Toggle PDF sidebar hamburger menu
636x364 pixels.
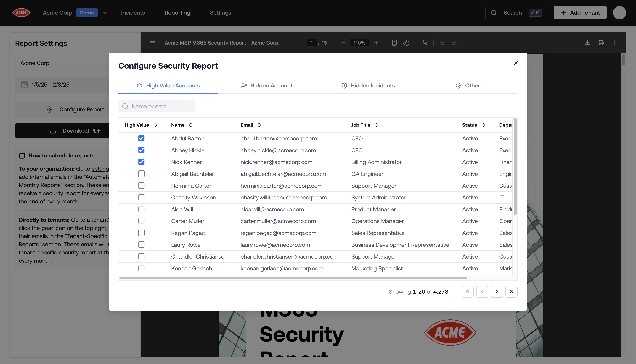152,43
